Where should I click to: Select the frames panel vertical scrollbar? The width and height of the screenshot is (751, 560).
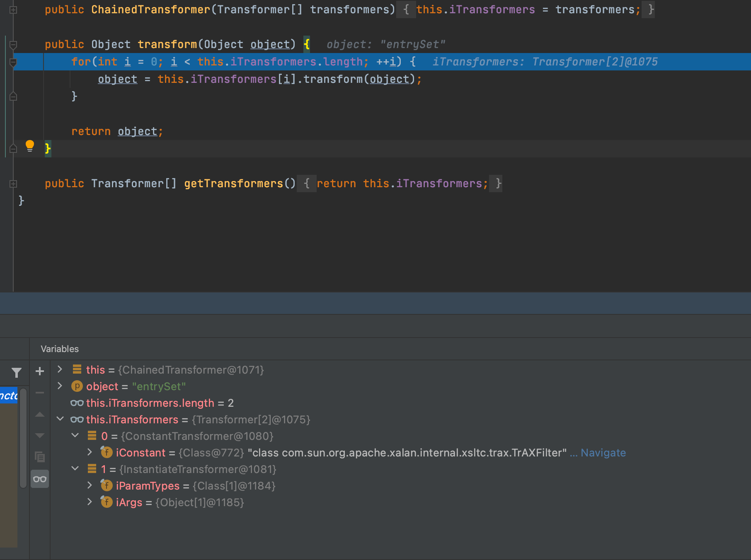tap(23, 438)
